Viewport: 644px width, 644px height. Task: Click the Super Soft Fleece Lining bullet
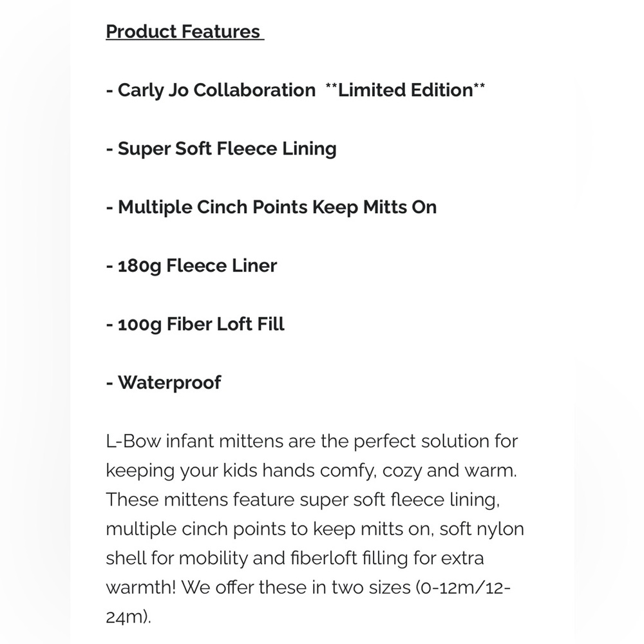[221, 149]
